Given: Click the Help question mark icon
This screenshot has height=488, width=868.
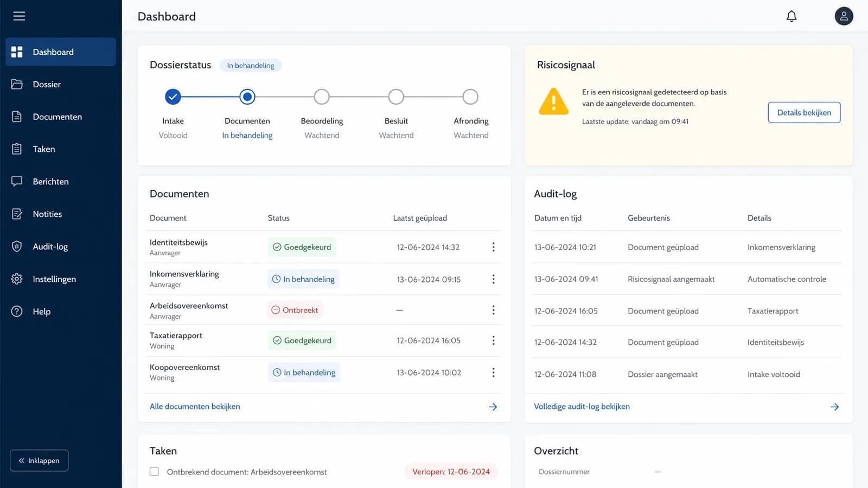Looking at the screenshot, I should (17, 311).
